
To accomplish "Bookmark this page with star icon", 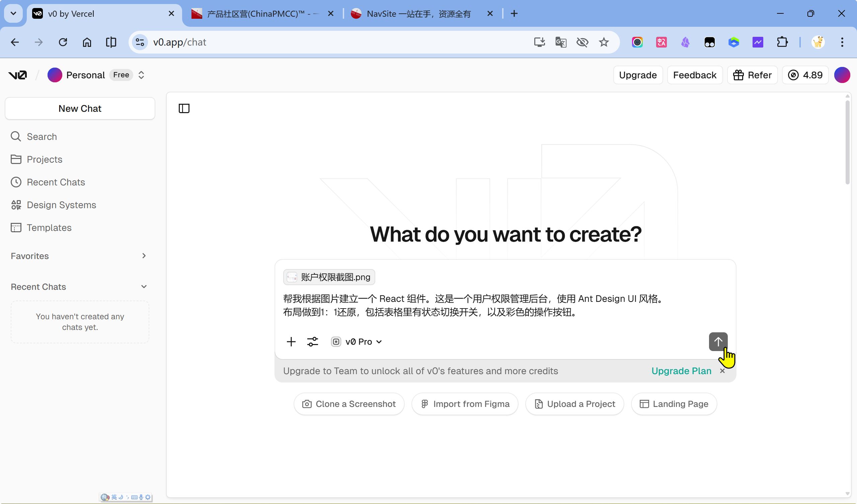I will 604,42.
